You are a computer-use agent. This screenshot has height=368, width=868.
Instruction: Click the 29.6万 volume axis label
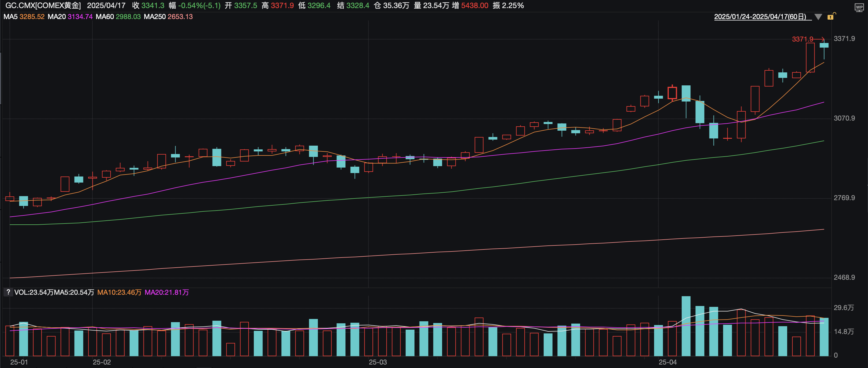(x=843, y=308)
